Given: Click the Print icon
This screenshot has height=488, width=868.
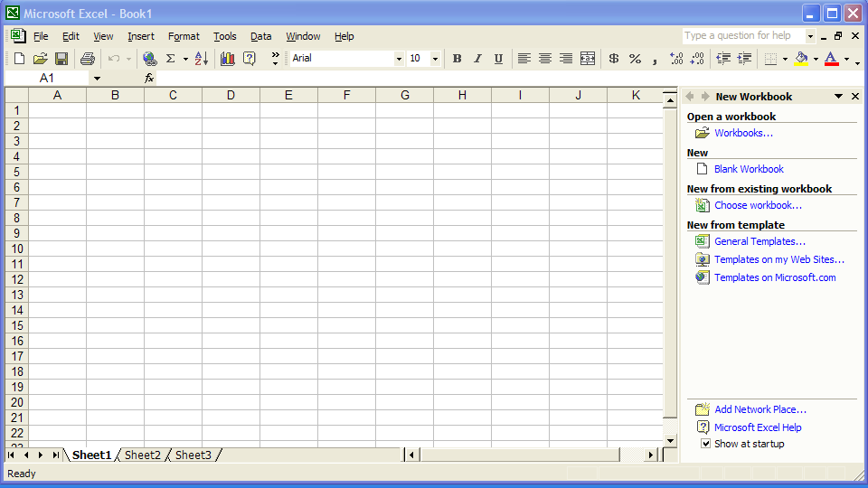Looking at the screenshot, I should pos(87,59).
